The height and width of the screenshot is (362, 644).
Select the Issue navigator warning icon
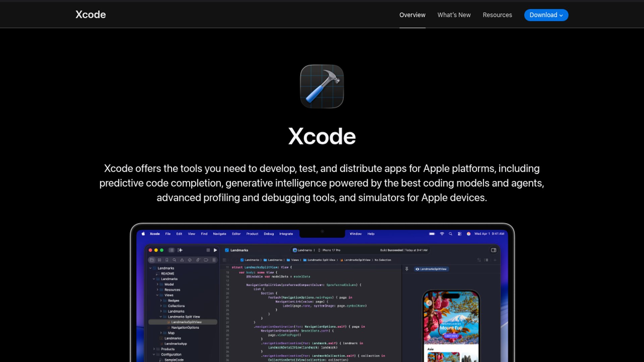[182, 260]
